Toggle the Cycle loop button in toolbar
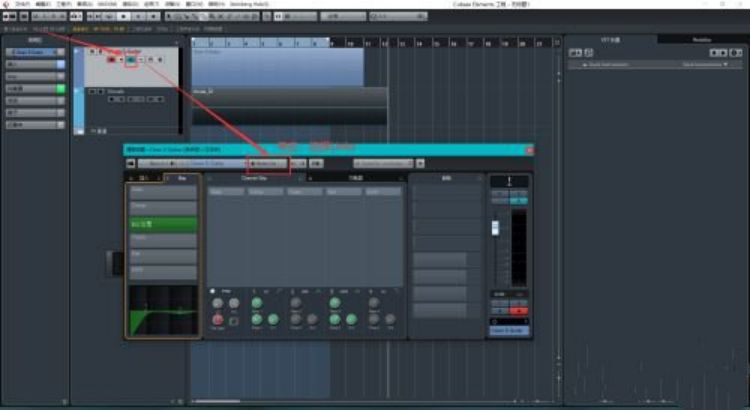Image resolution: width=750 pixels, height=410 pixels. click(109, 16)
